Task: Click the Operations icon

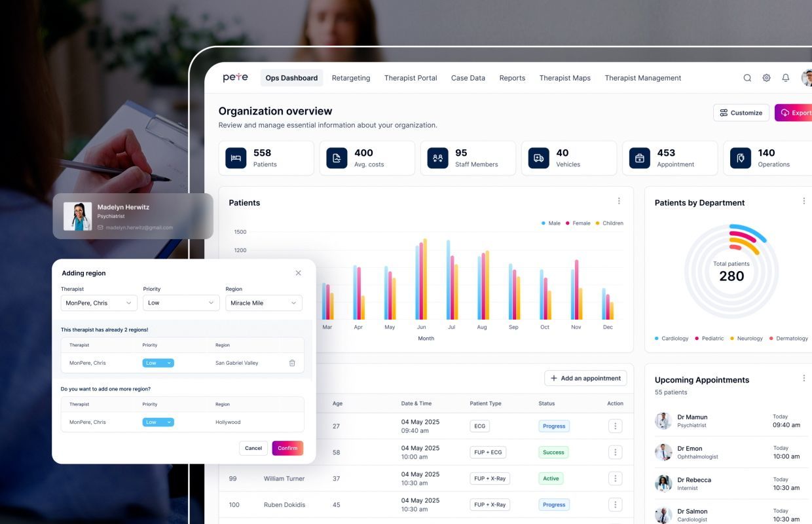Action: tap(740, 158)
